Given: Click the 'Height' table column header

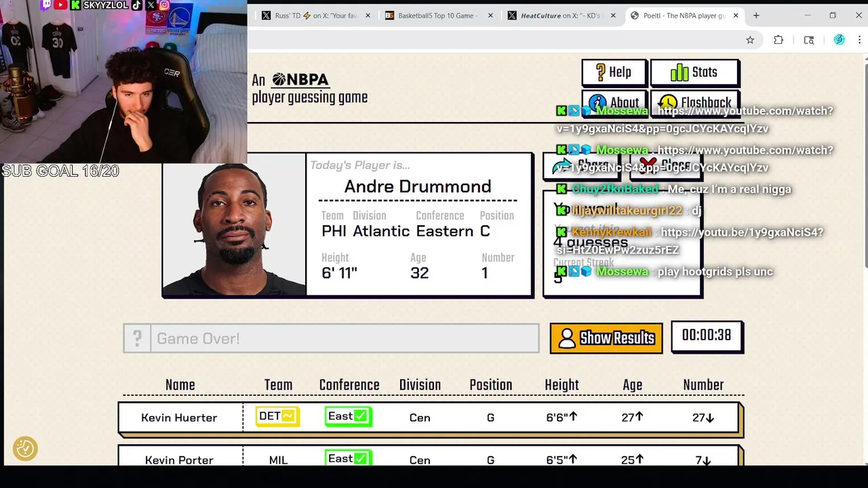Looking at the screenshot, I should click(561, 385).
